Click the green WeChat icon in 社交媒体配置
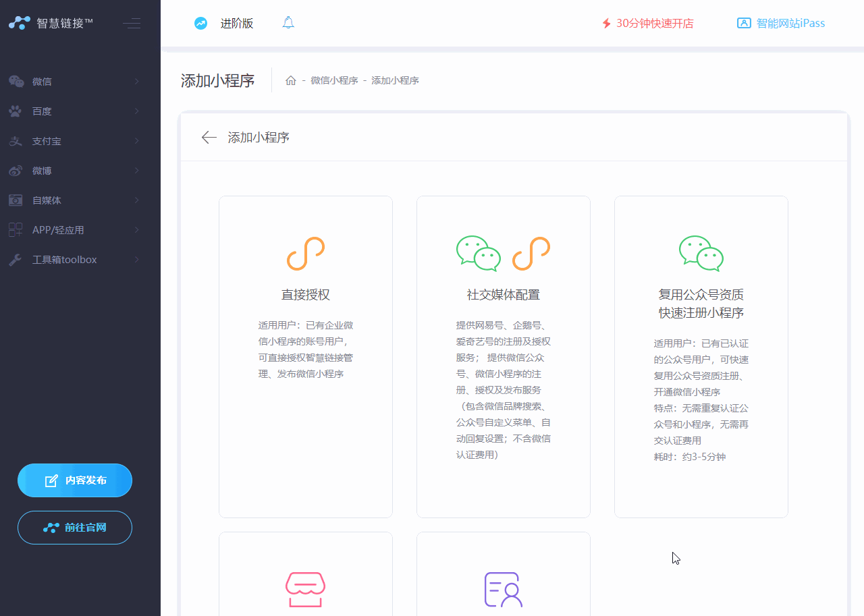This screenshot has height=616, width=864. click(x=479, y=254)
